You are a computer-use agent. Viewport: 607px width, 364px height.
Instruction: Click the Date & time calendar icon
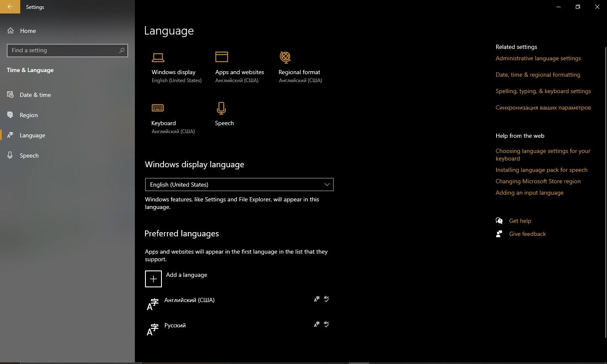tap(11, 95)
